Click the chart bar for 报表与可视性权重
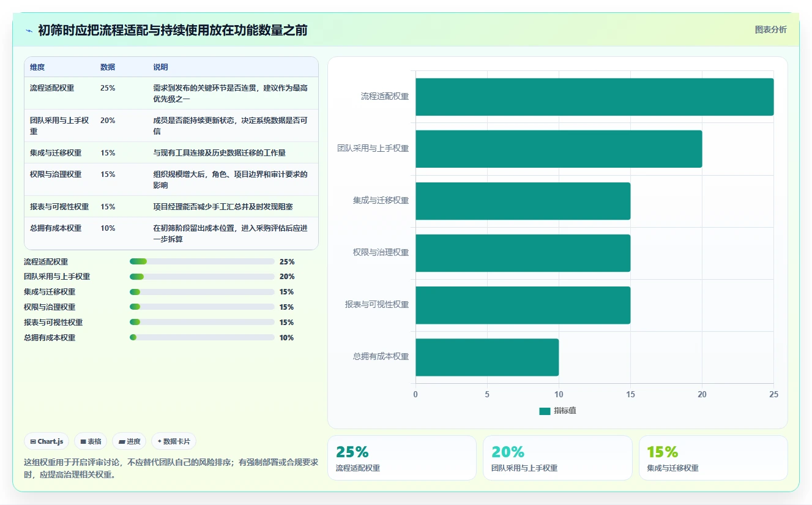Image resolution: width=812 pixels, height=505 pixels. click(523, 305)
